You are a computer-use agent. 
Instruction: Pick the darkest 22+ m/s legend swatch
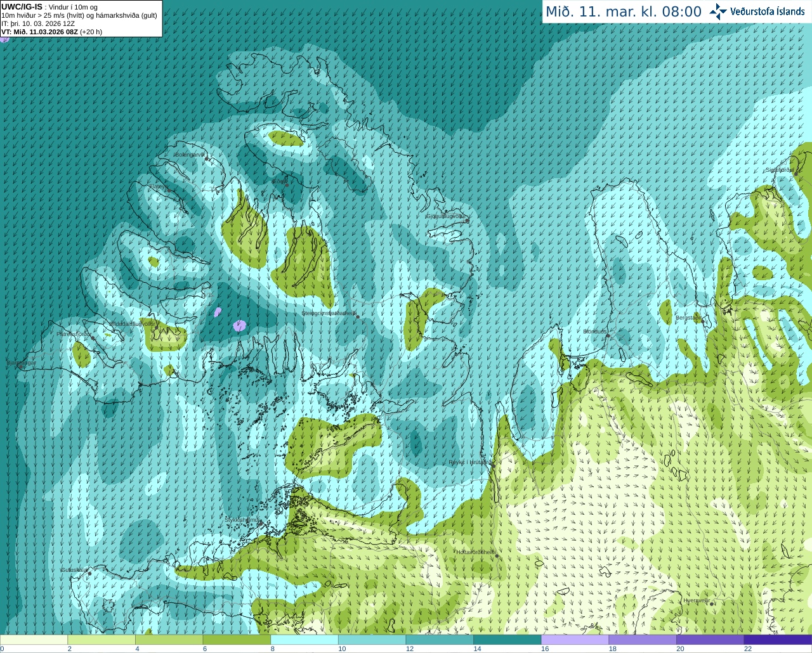click(778, 640)
